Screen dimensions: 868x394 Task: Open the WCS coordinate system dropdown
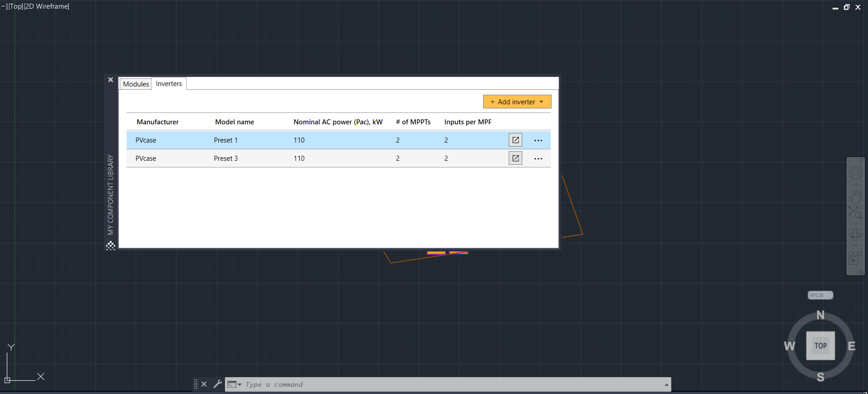pos(821,295)
